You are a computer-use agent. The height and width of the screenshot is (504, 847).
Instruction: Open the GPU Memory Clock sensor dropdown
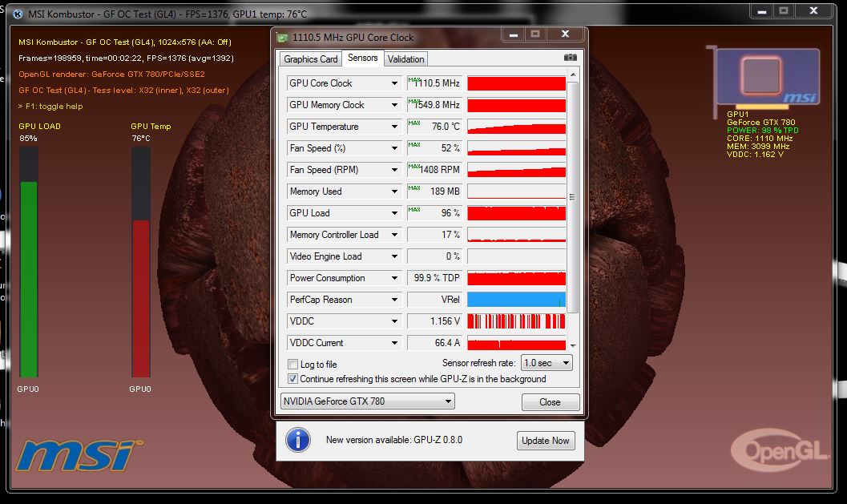[x=394, y=105]
